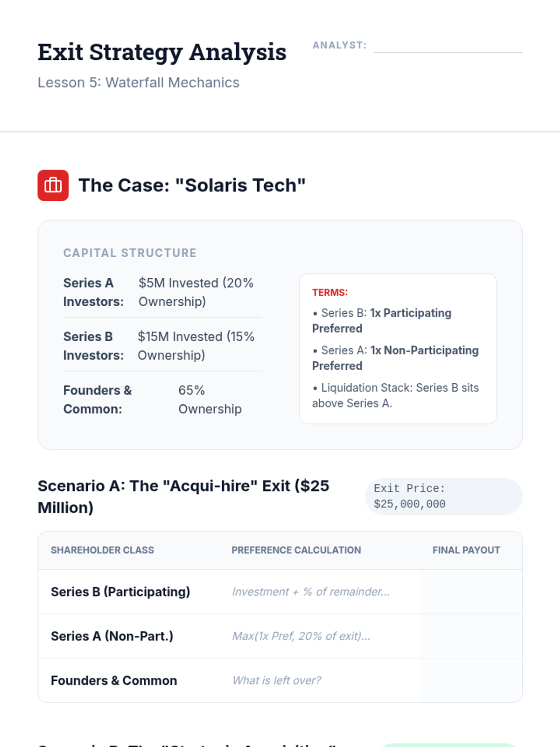Click the Series B (Participating) row label

120,592
